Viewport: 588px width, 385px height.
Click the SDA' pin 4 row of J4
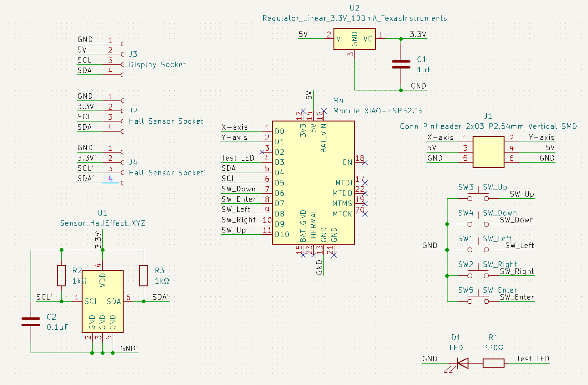pos(100,179)
